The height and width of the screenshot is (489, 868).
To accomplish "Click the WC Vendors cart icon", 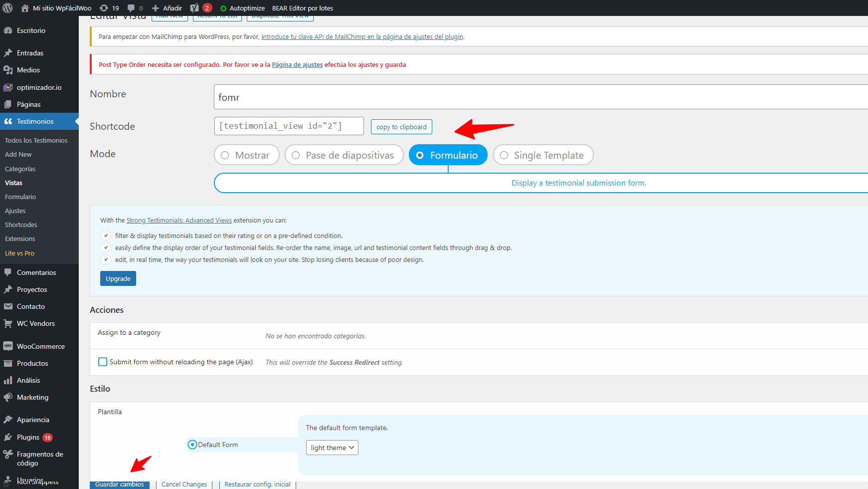I will click(8, 323).
